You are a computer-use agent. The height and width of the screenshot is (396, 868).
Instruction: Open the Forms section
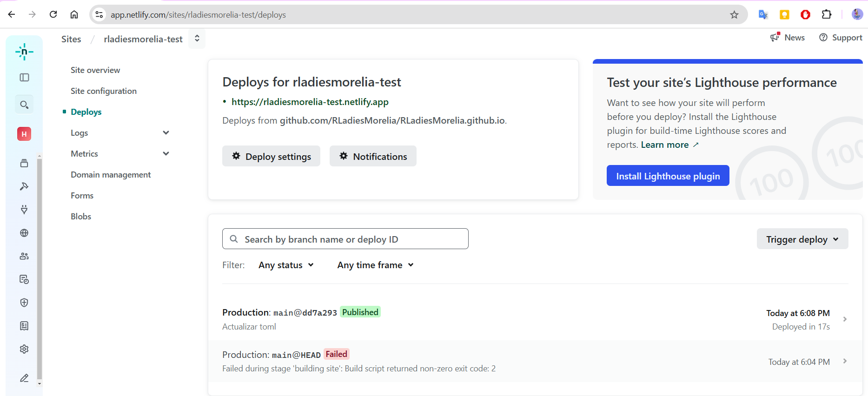82,195
